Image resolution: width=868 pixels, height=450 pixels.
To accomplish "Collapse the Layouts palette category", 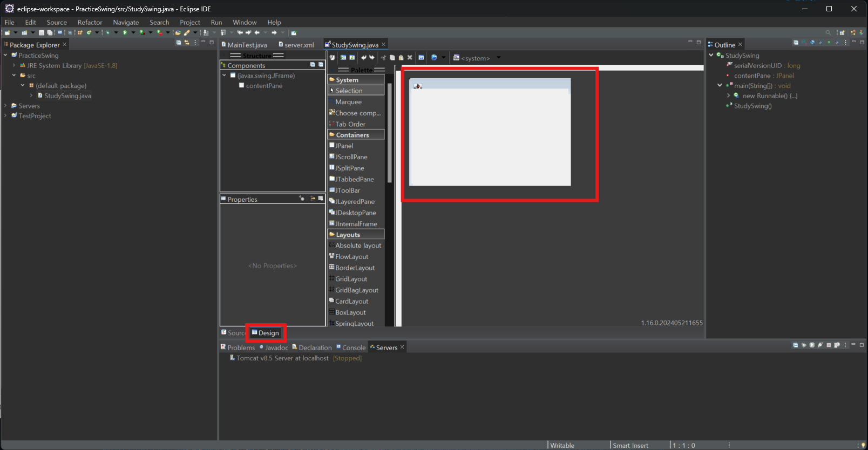I will pos(356,235).
